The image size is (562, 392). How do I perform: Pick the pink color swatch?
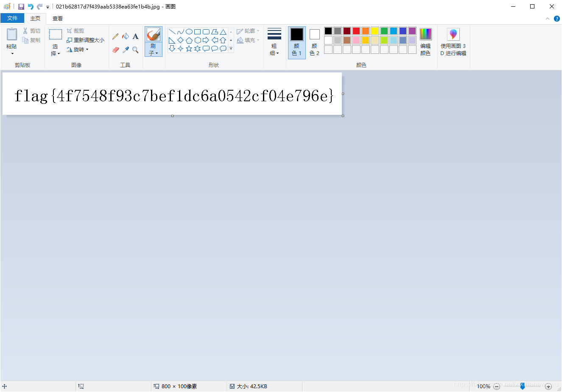coord(356,40)
